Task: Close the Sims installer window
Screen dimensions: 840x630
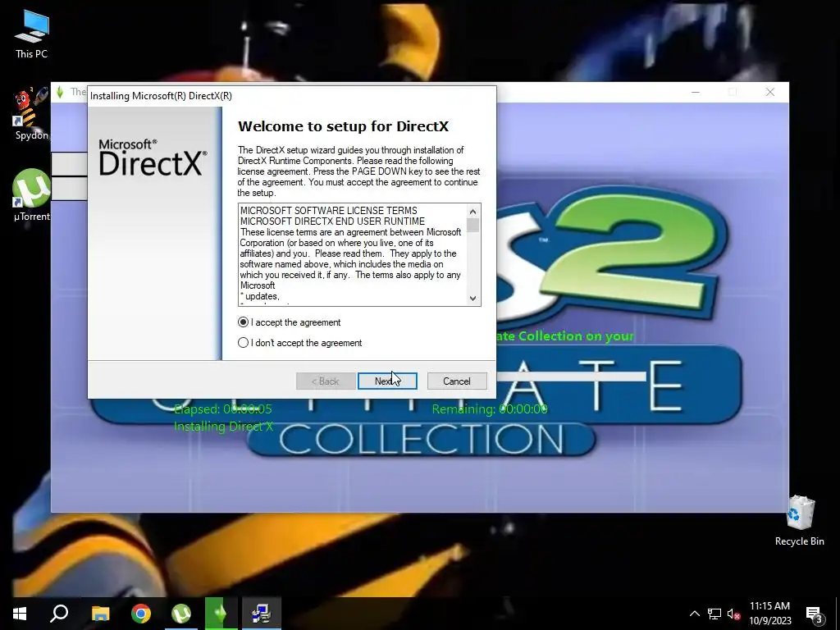Action: tap(769, 92)
